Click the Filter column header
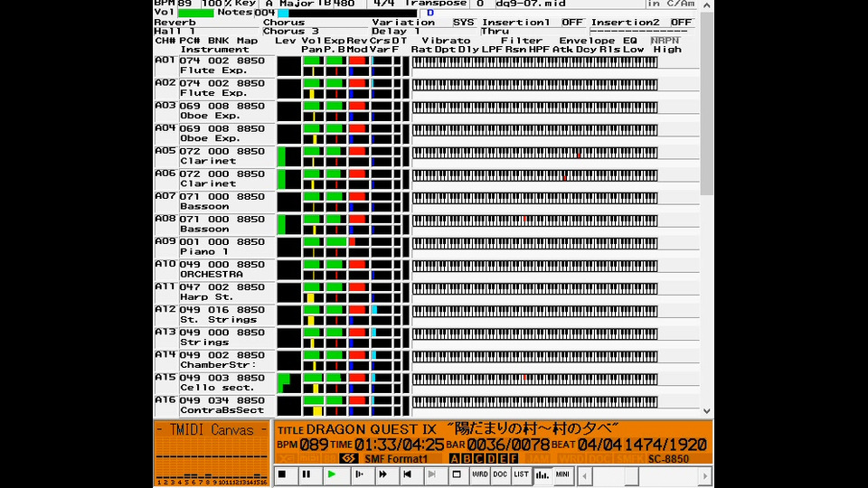Viewport: 868px width, 488px height. pos(522,41)
